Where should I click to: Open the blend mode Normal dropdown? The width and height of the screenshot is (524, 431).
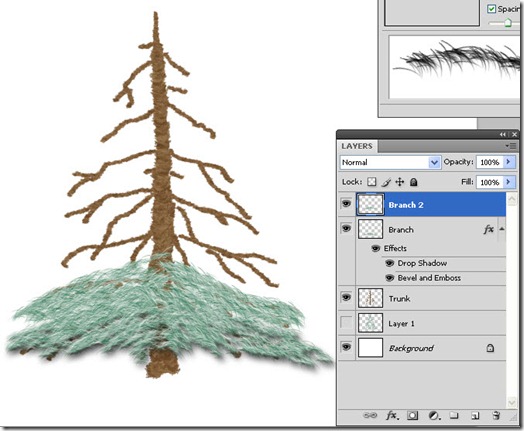click(x=390, y=162)
